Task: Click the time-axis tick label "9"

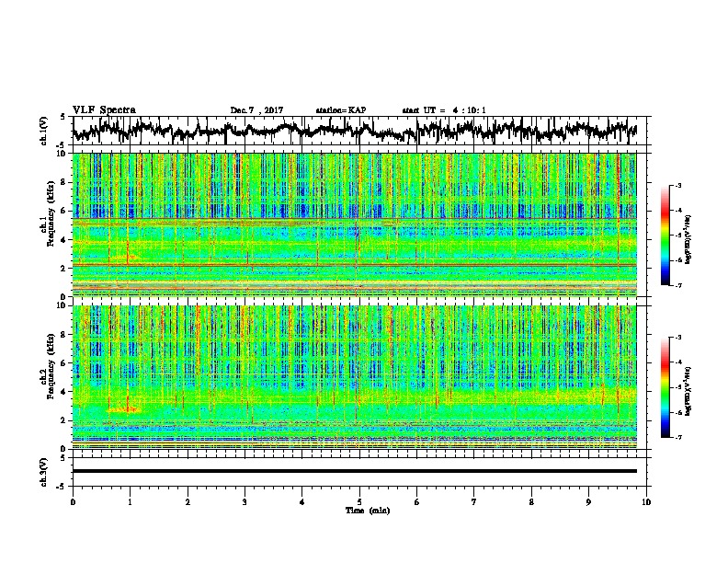Action: (588, 502)
